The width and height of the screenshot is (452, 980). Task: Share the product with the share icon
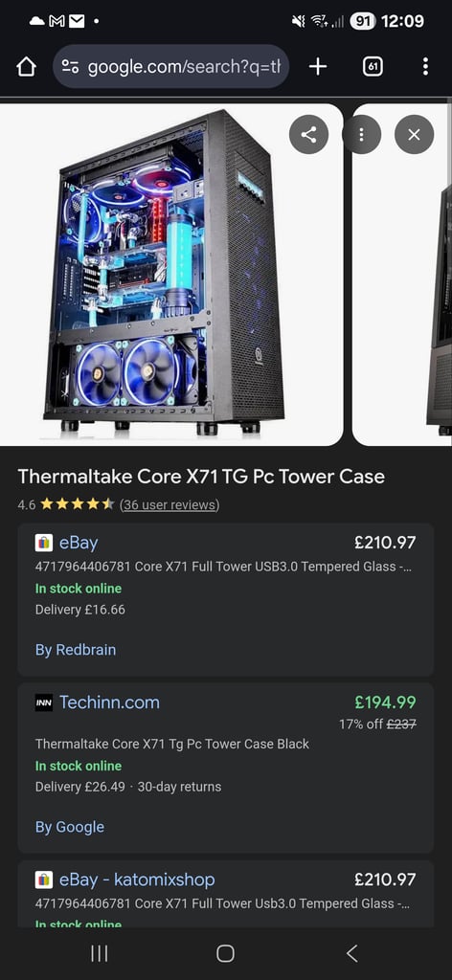308,134
